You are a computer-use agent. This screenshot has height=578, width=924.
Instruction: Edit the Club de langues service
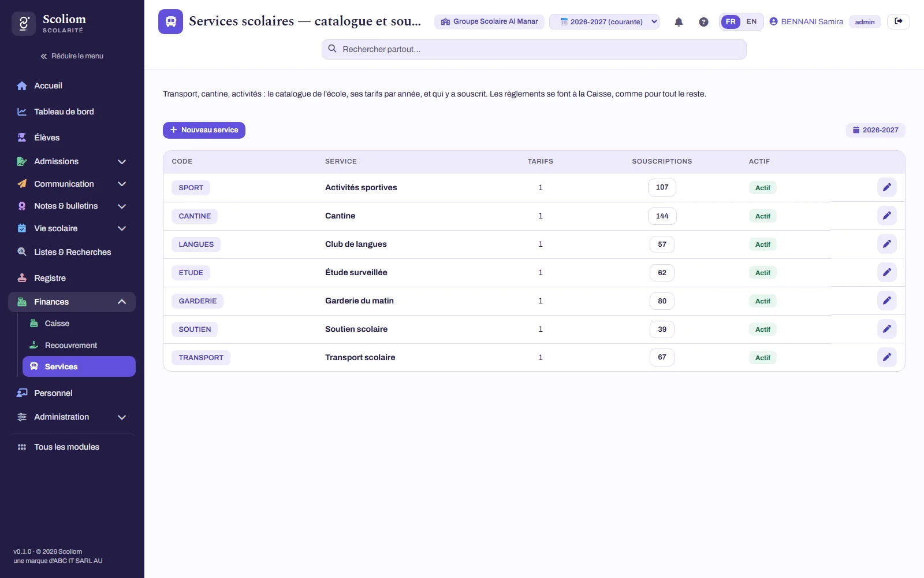tap(886, 244)
